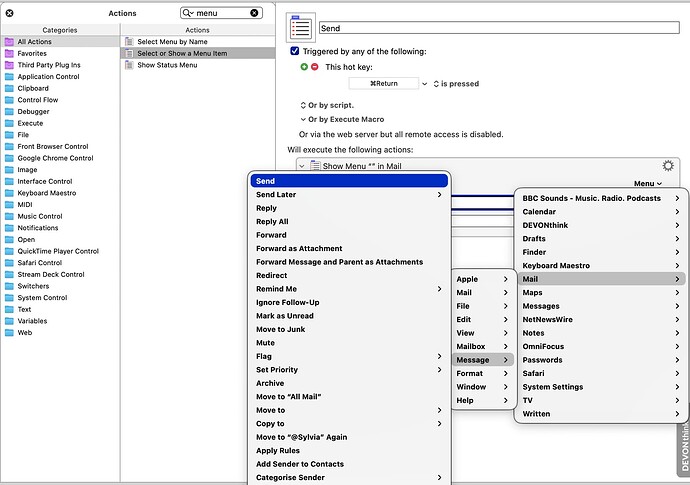Open the action gear menu
Image resolution: width=690 pixels, height=485 pixels.
coord(668,165)
